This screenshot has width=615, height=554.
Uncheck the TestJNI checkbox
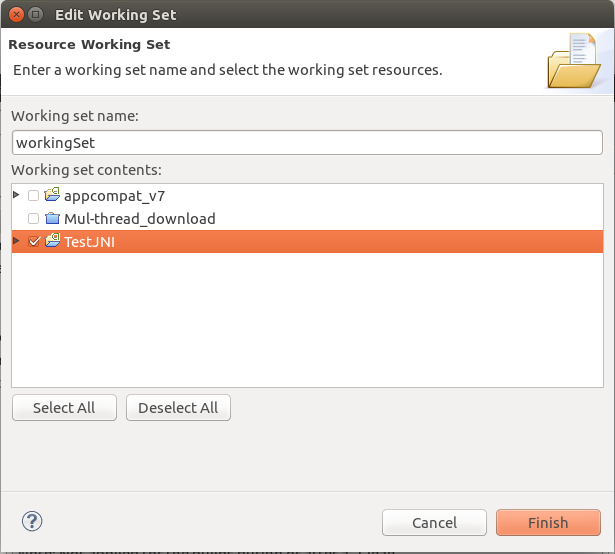point(34,241)
